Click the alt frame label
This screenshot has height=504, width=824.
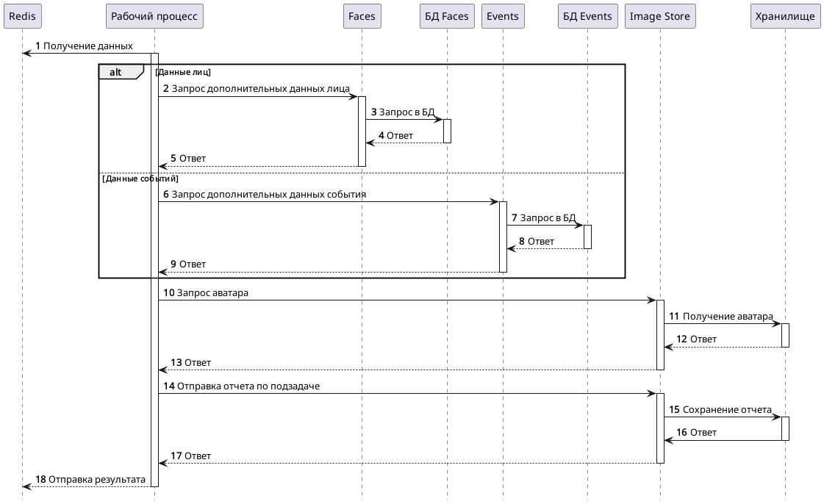tap(116, 72)
